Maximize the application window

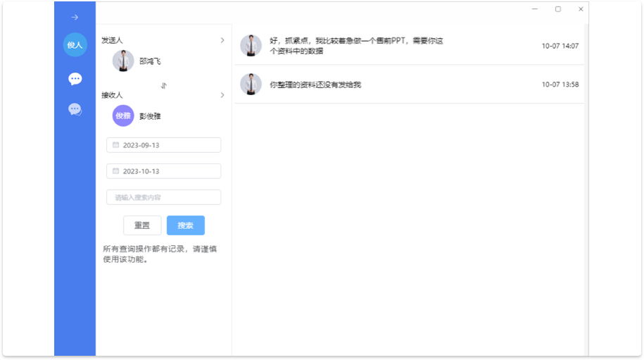(x=558, y=9)
